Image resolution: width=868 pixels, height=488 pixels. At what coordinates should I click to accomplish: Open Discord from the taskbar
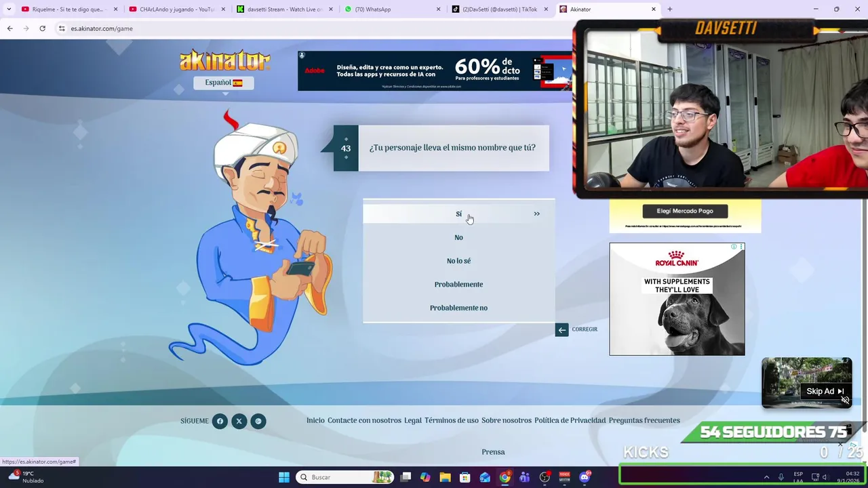point(585,477)
